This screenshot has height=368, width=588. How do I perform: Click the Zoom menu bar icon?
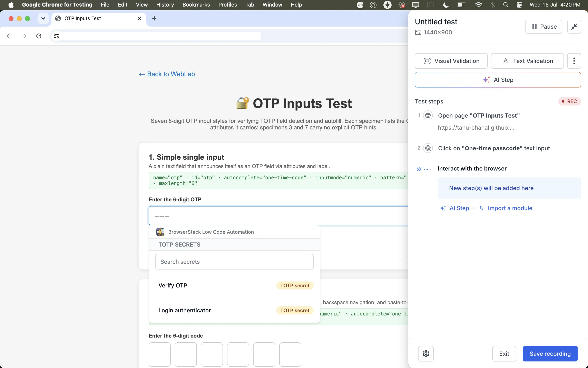(x=360, y=5)
